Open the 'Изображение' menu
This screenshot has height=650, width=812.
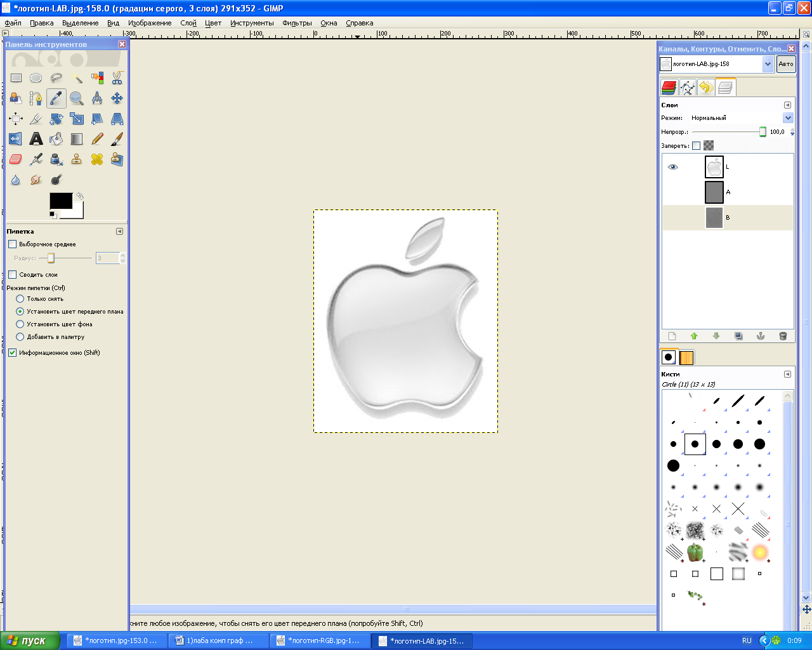(150, 23)
